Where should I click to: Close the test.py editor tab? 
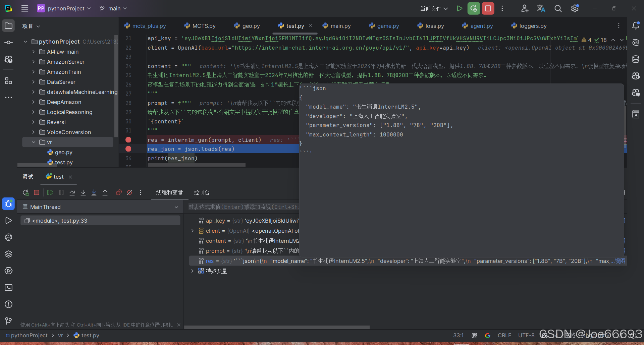(x=311, y=25)
